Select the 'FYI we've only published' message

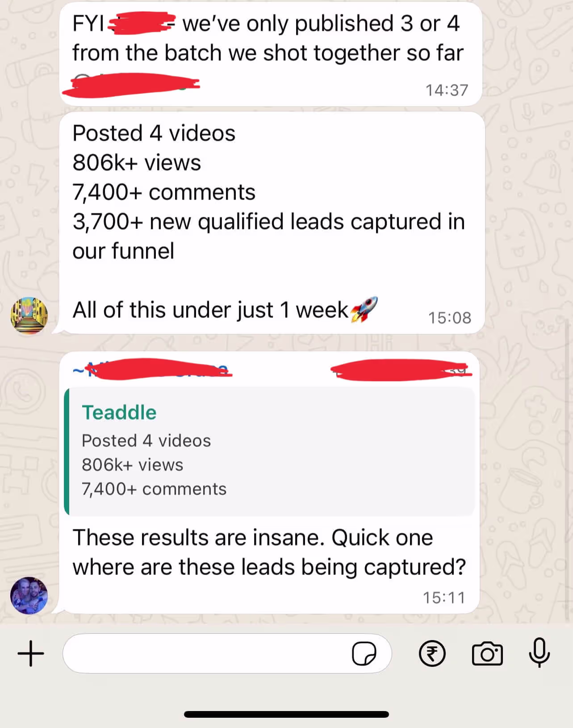pos(271,54)
